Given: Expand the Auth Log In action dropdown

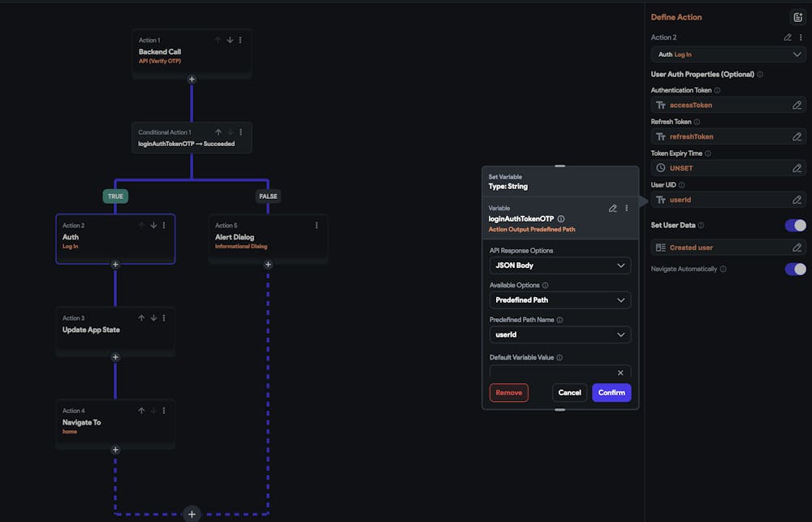Looking at the screenshot, I should (x=797, y=54).
